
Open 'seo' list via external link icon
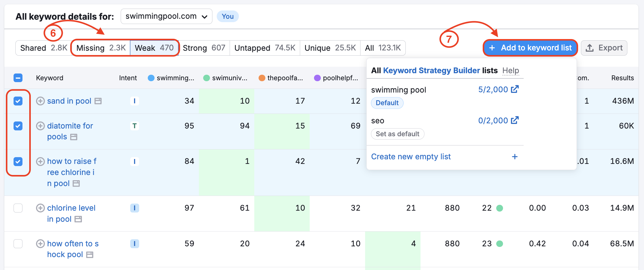pyautogui.click(x=515, y=121)
